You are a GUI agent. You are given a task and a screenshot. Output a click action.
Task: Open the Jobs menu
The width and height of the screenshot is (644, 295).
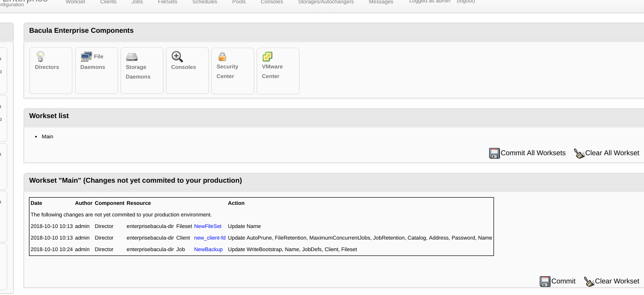(137, 2)
